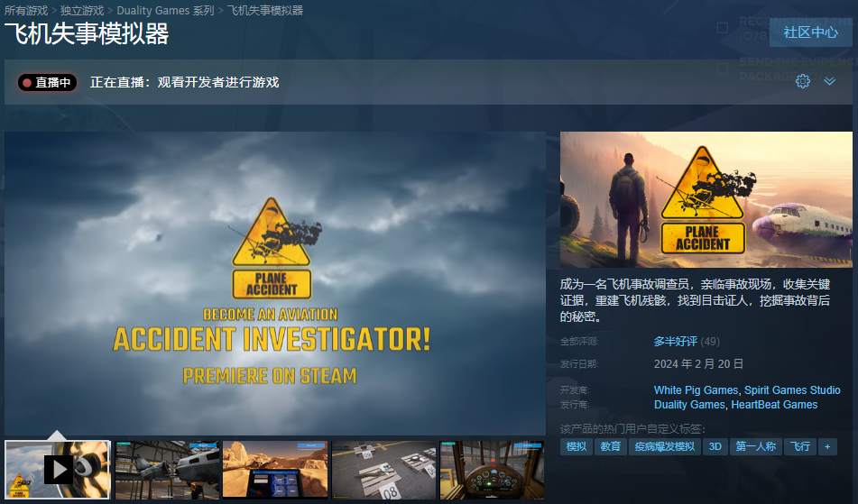This screenshot has width=858, height=504.
Task: Click 正在直播：观看开发者进行游戏 broadcast title
Action: click(x=184, y=83)
